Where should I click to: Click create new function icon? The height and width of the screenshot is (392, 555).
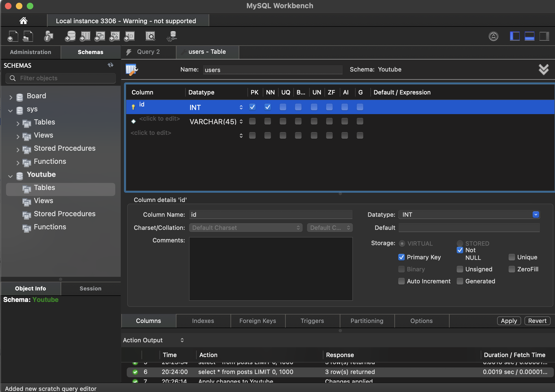tap(129, 36)
